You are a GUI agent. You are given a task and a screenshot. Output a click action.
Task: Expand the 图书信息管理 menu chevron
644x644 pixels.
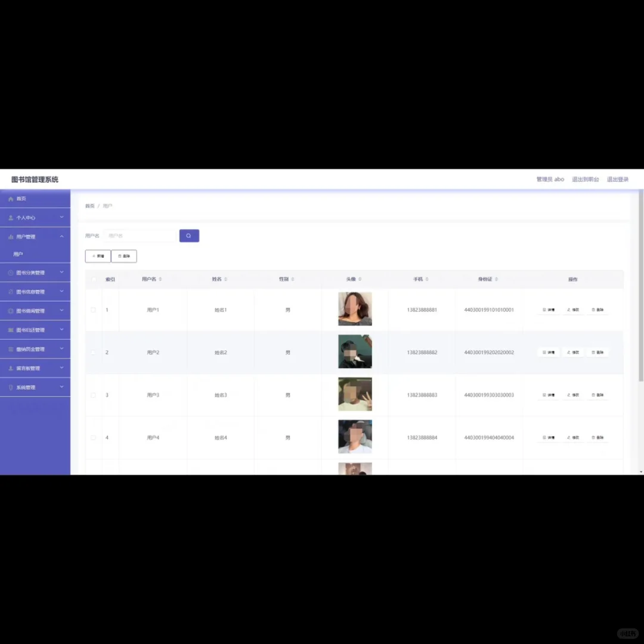click(x=61, y=292)
